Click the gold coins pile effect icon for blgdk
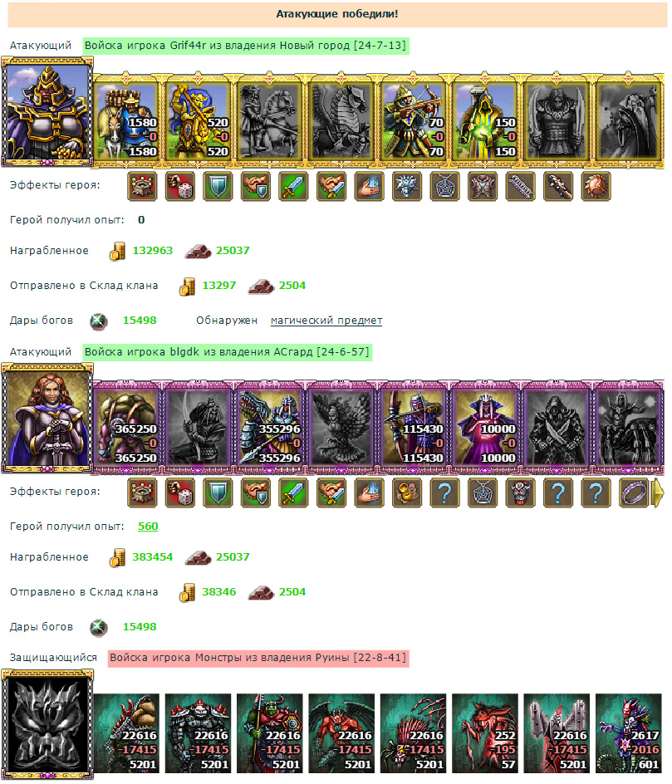The image size is (672, 784). tap(407, 492)
